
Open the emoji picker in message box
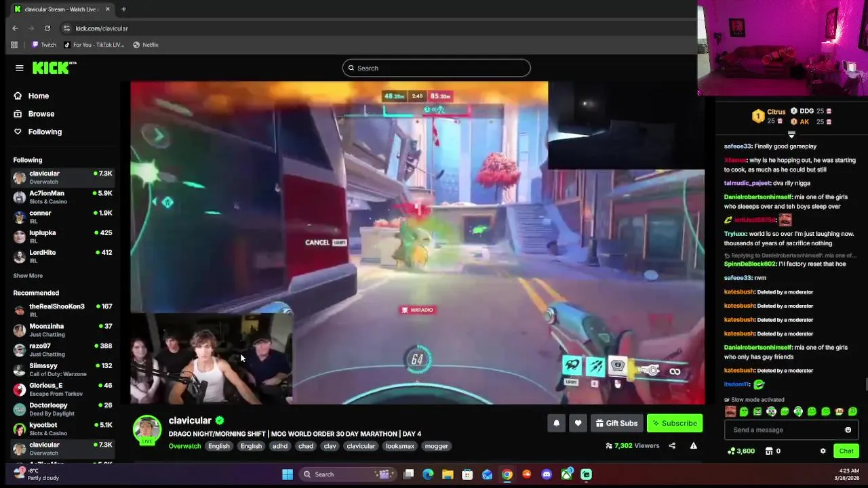point(848,430)
